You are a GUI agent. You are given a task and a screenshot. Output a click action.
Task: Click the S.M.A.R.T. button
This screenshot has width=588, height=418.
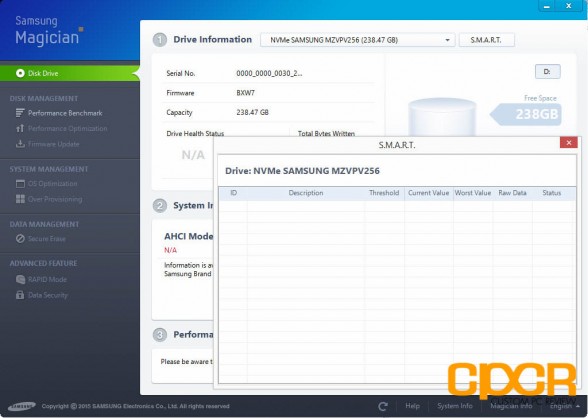tap(486, 40)
